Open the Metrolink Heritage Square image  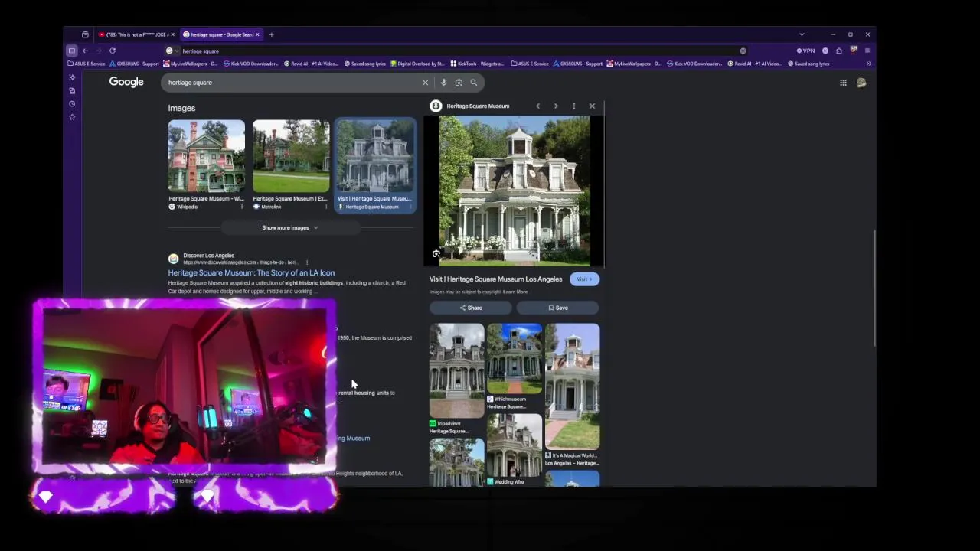click(x=291, y=156)
